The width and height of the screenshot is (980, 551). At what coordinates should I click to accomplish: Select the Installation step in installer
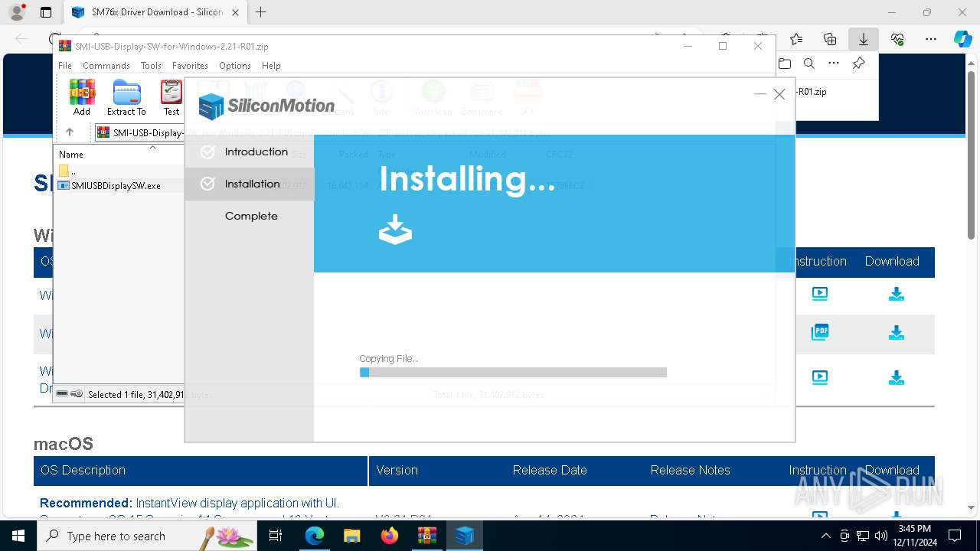click(249, 184)
